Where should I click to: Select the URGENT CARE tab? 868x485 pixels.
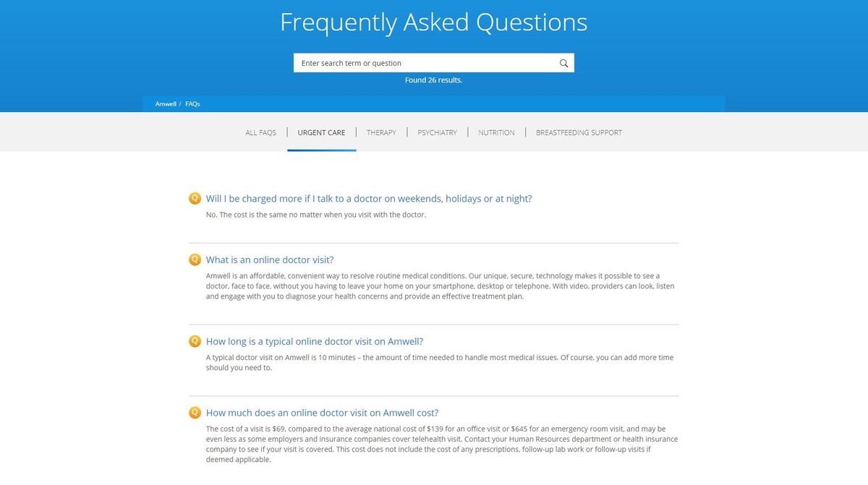[x=321, y=132]
